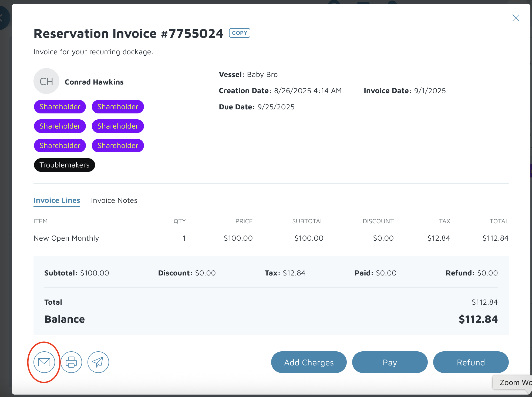This screenshot has width=532, height=397.
Task: Copy the invoice number via COPY badge
Action: 240,33
